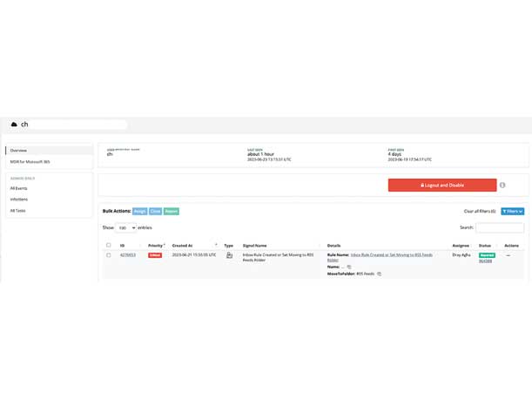The height and width of the screenshot is (399, 532).
Task: Open All Events in the sidebar
Action: pos(19,188)
